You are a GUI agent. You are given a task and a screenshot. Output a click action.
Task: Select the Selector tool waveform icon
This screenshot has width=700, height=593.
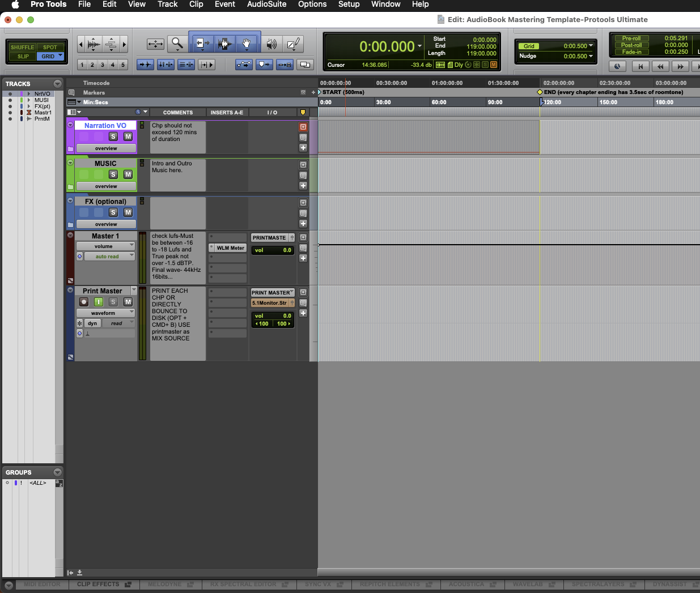[x=224, y=44]
